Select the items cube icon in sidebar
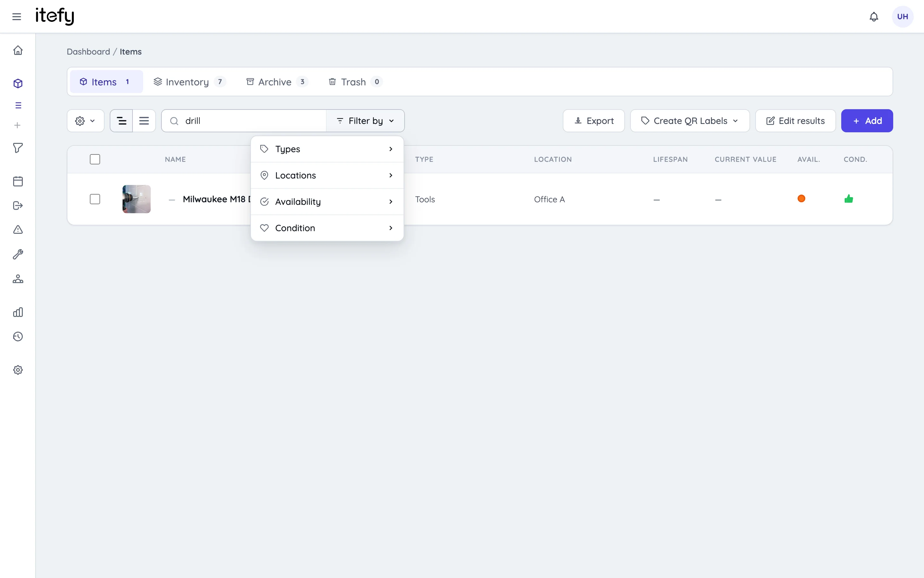Image resolution: width=924 pixels, height=578 pixels. click(18, 83)
